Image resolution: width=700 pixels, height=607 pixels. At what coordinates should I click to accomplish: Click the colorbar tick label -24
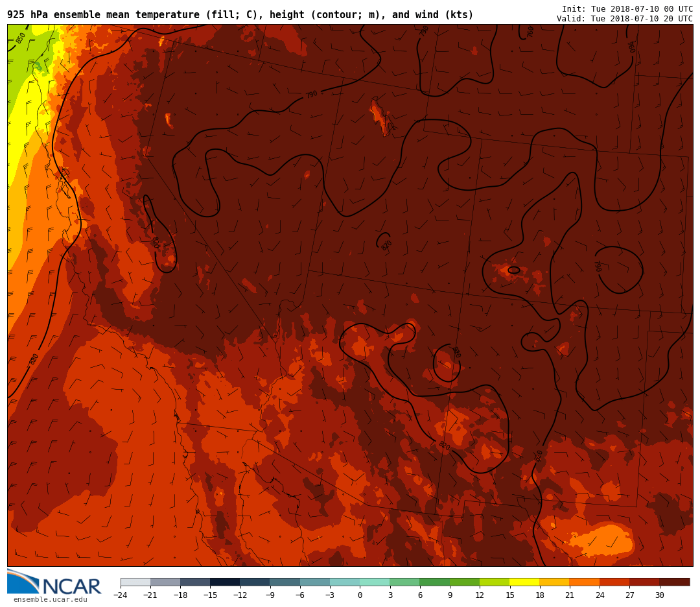121,595
